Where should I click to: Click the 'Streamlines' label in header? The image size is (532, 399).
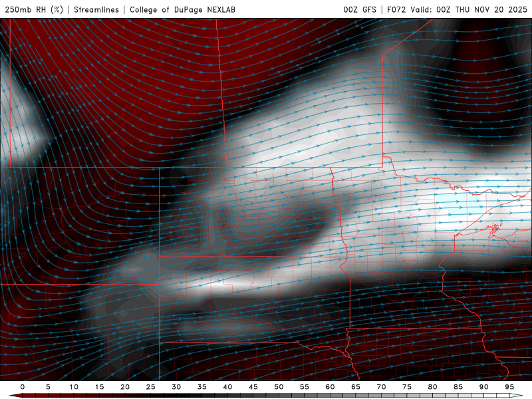96,9
